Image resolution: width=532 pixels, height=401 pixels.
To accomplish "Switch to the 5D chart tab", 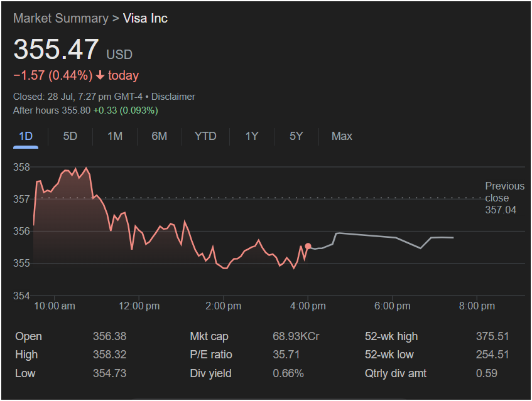I will (70, 136).
